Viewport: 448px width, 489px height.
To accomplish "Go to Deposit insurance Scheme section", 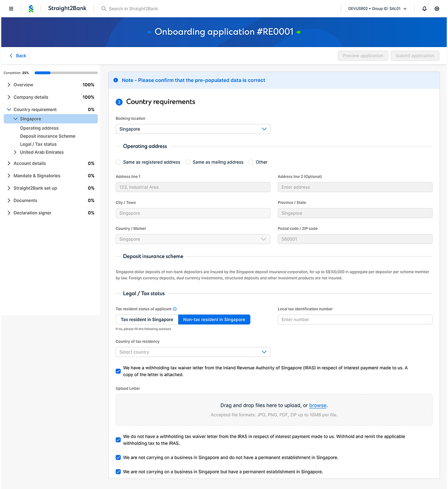I will pyautogui.click(x=48, y=136).
